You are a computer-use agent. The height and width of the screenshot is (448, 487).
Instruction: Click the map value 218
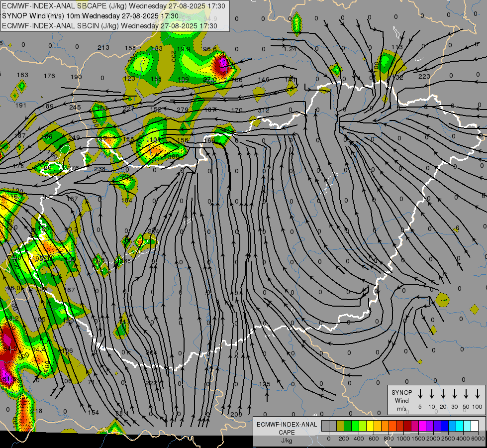click(x=37, y=411)
